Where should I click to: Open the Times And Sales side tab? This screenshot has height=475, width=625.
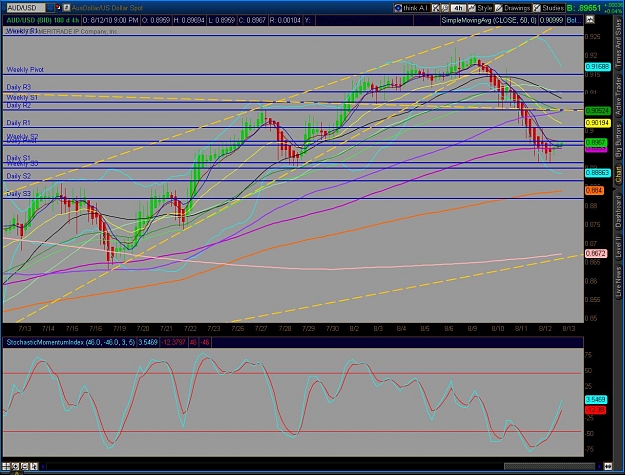[x=618, y=43]
